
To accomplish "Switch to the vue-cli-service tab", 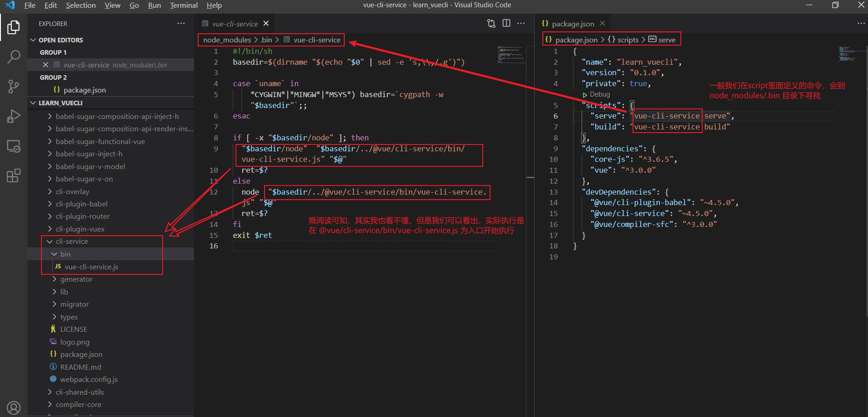I will (235, 24).
